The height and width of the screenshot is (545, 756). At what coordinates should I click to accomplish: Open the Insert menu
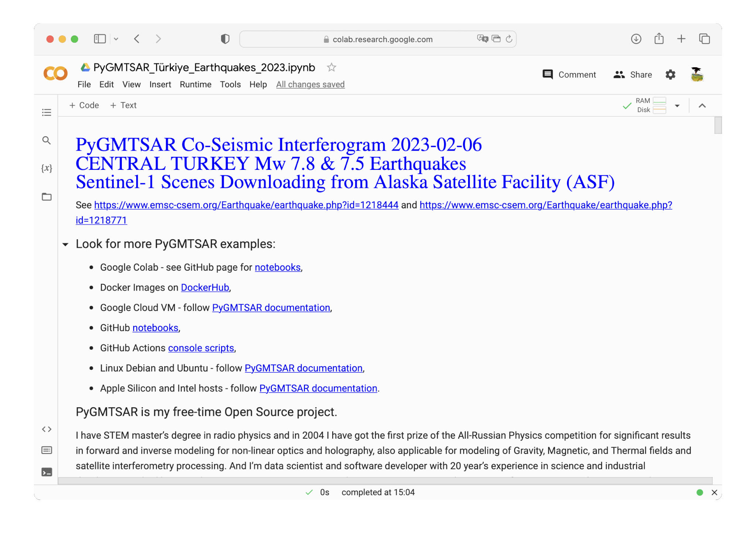[160, 85]
